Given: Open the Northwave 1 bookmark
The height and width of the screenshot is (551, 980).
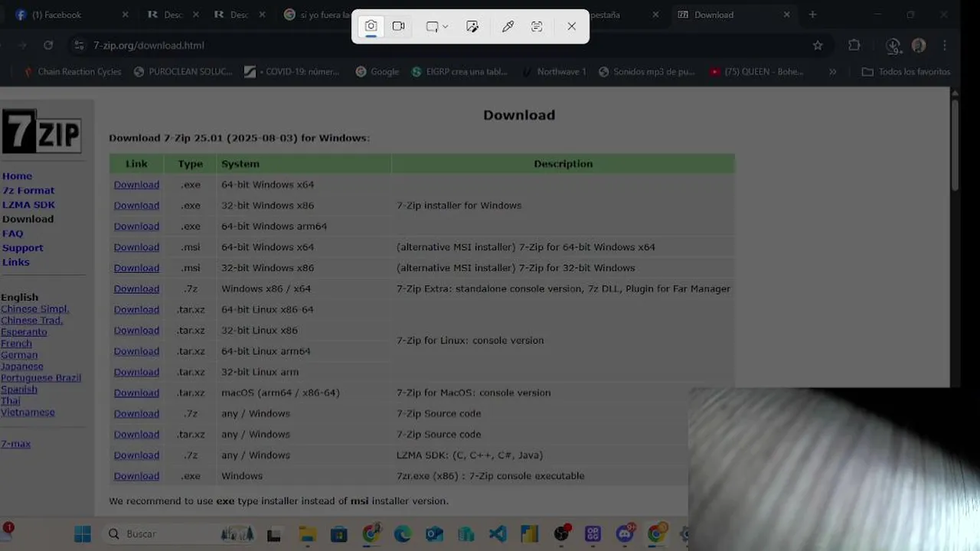Looking at the screenshot, I should [553, 72].
